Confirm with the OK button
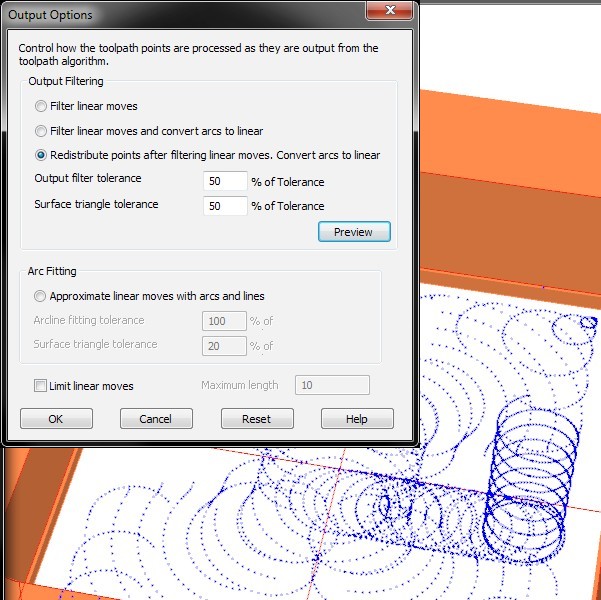Image resolution: width=601 pixels, height=600 pixels. (x=56, y=419)
